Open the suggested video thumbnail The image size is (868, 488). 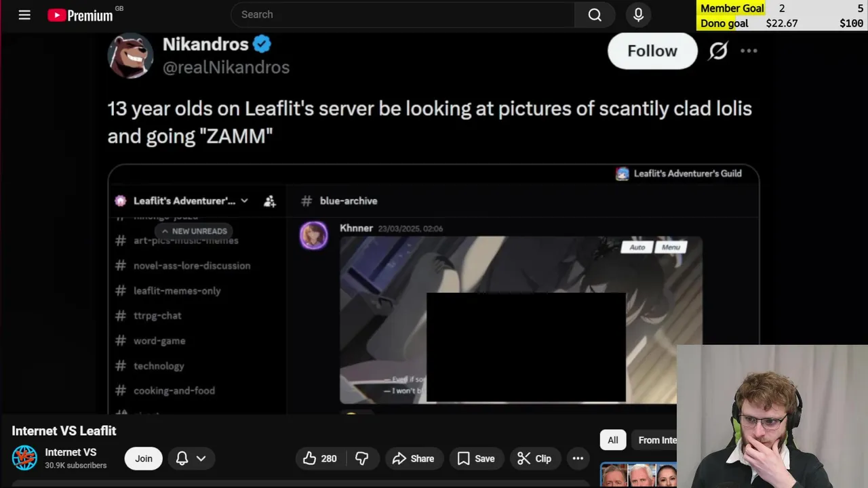[638, 475]
